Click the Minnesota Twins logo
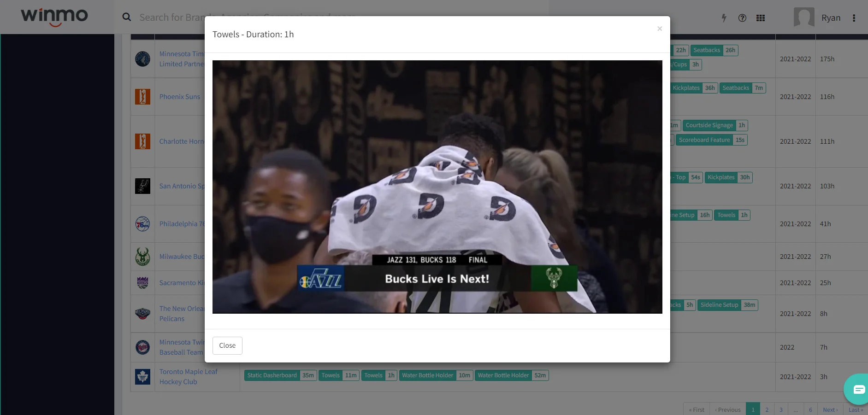Screen dimensions: 868x415 (142, 347)
